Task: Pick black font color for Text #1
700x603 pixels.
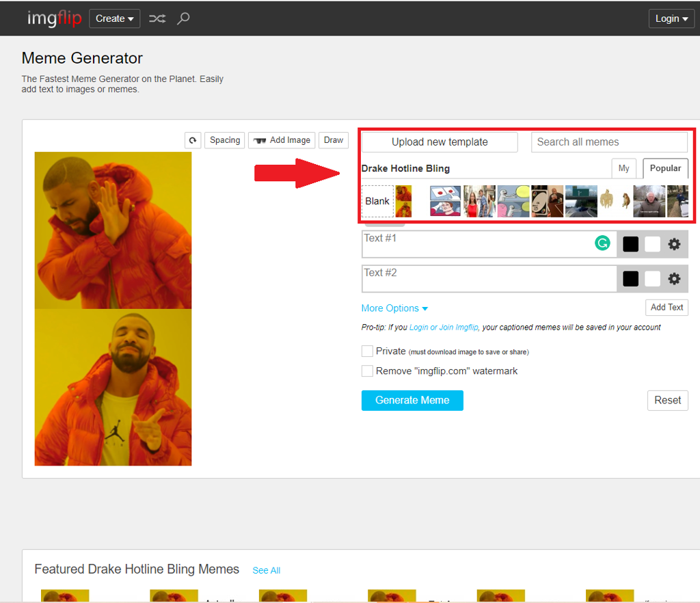Action: click(x=630, y=244)
